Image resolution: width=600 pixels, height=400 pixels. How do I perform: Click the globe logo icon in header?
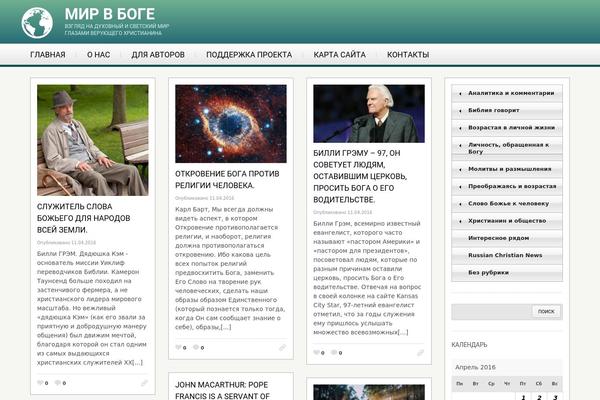[37, 23]
